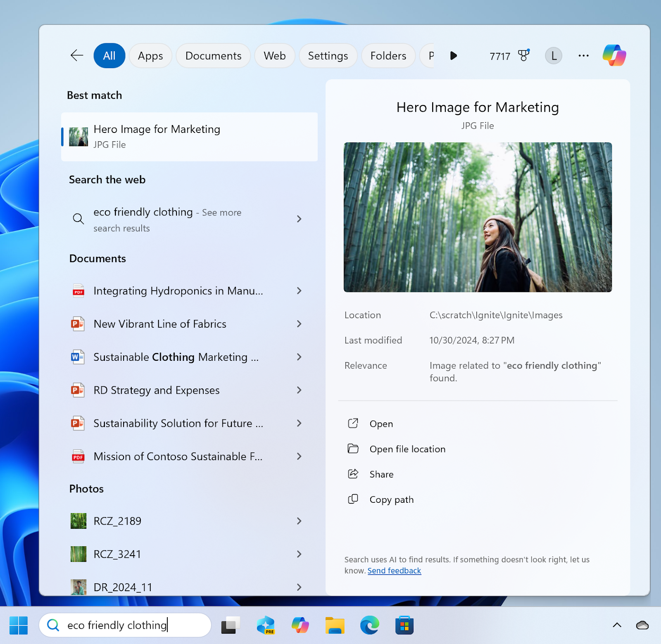Click the Send feedback link

(394, 571)
